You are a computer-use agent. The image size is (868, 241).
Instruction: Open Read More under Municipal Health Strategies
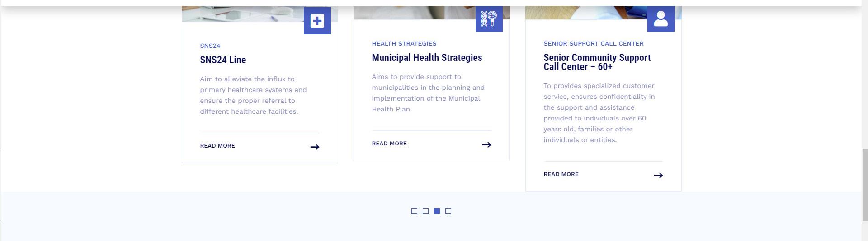[x=389, y=144]
